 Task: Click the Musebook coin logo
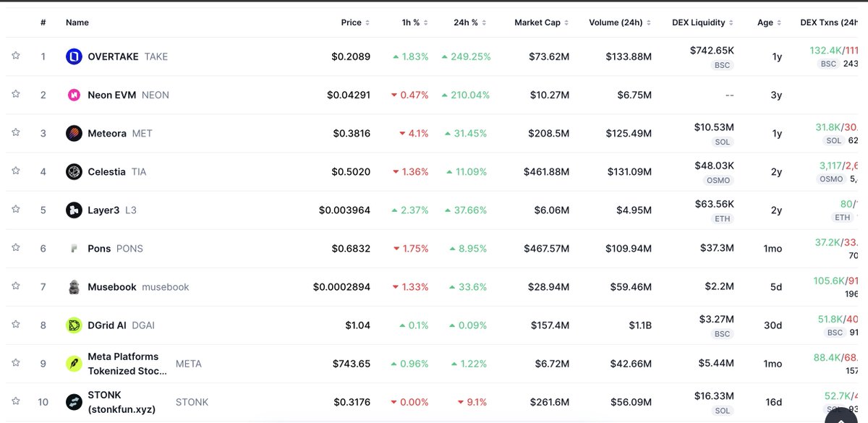tap(74, 287)
